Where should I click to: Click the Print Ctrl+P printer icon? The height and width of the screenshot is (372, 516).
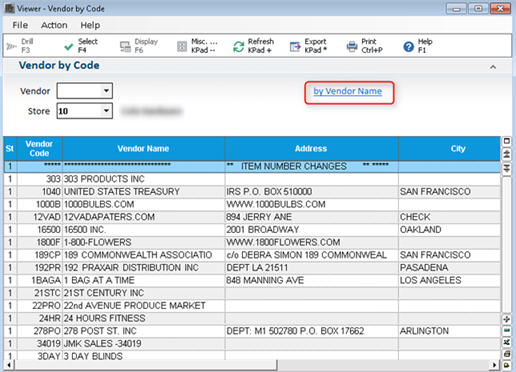pyautogui.click(x=352, y=46)
